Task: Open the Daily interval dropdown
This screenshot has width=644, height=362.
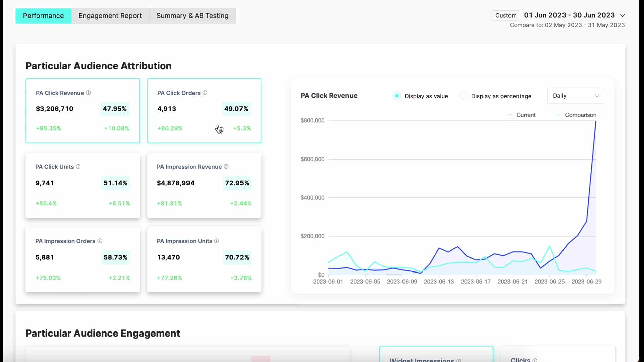Action: coord(576,96)
